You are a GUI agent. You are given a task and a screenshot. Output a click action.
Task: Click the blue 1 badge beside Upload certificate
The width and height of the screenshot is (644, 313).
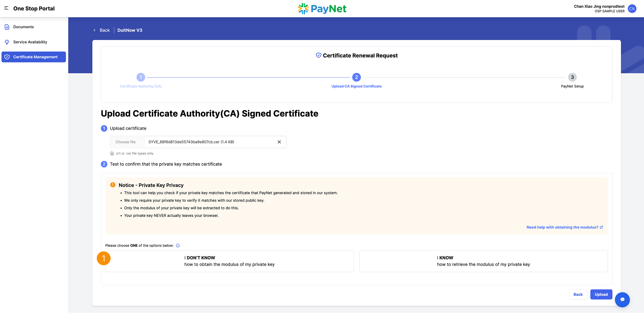(x=104, y=128)
